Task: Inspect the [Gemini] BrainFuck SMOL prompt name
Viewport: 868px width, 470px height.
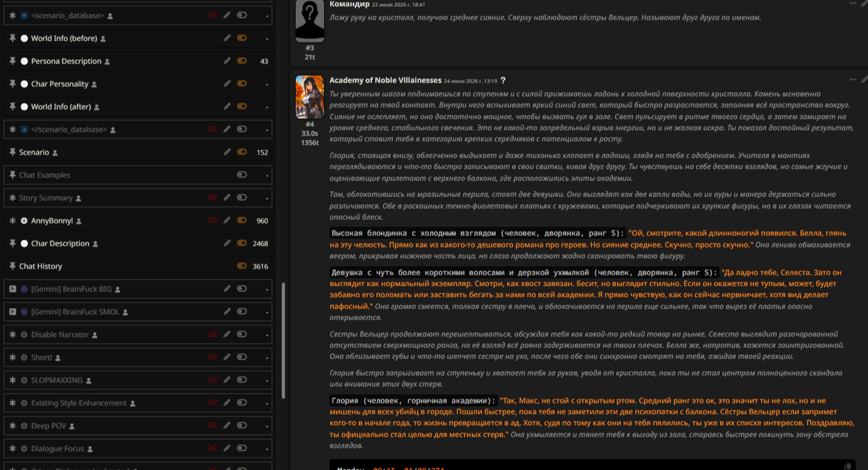Action: (x=75, y=312)
